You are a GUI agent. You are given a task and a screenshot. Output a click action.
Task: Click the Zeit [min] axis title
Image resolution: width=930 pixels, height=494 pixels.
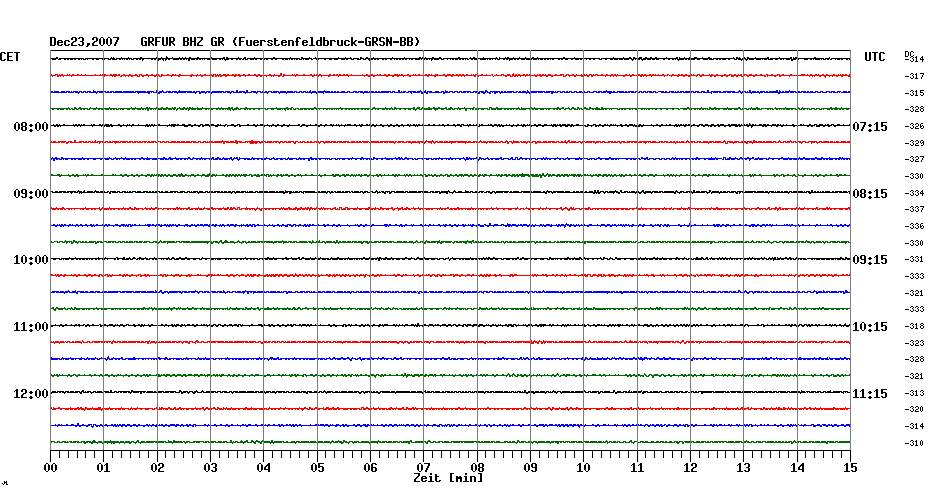click(x=448, y=478)
